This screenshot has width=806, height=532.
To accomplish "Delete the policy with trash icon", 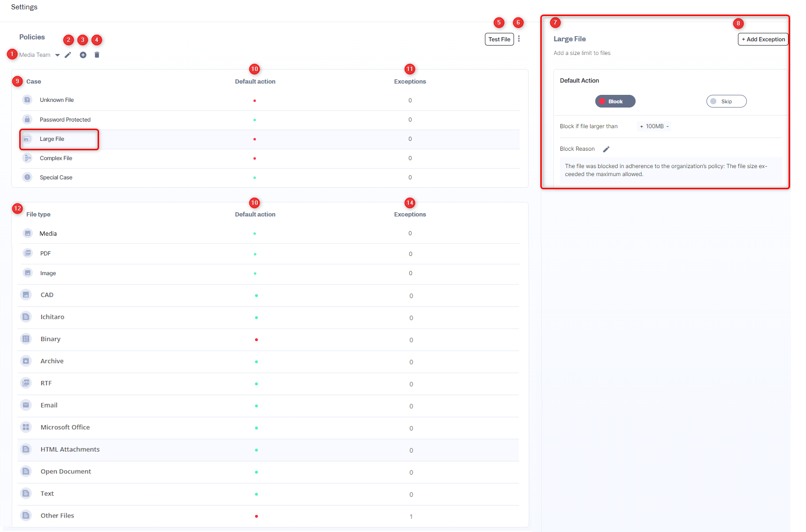I will point(97,55).
